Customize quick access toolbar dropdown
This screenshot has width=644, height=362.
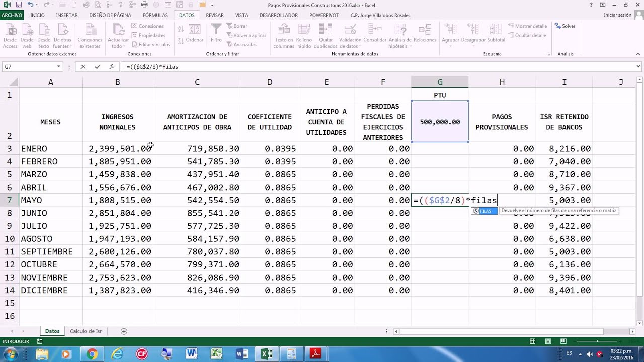(213, 5)
